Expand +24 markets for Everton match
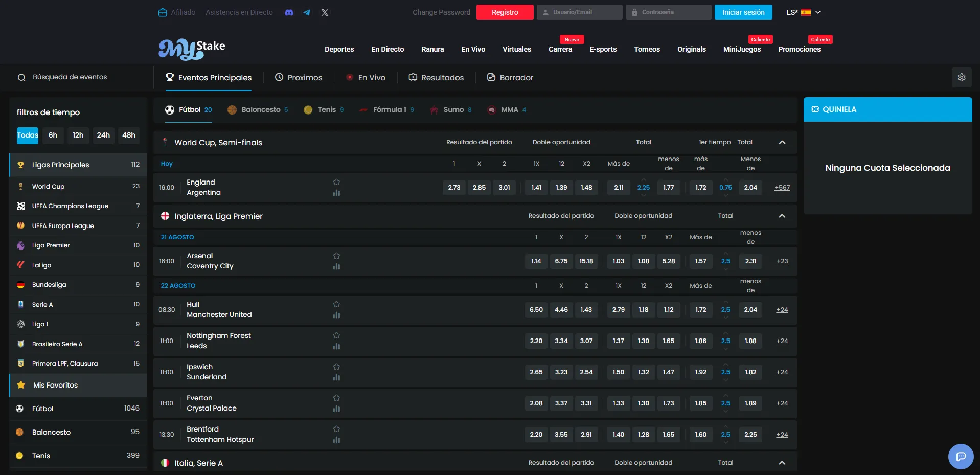The height and width of the screenshot is (475, 980). click(782, 403)
